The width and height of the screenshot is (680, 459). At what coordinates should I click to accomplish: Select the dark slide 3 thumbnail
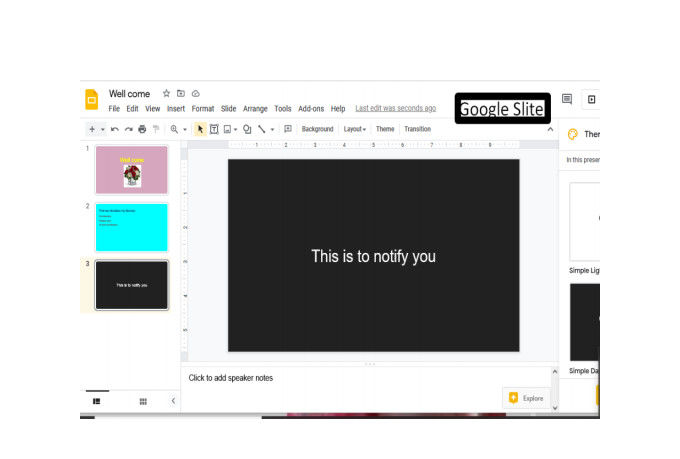click(x=132, y=285)
